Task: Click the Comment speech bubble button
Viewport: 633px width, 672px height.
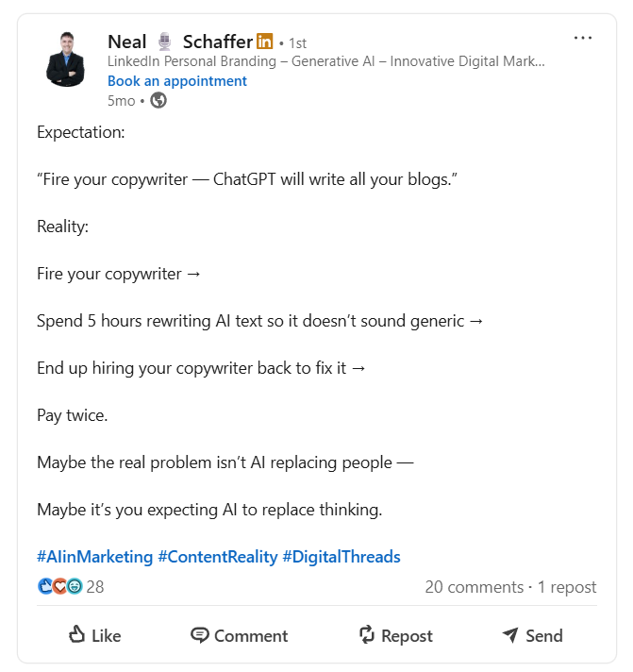Action: tap(239, 635)
